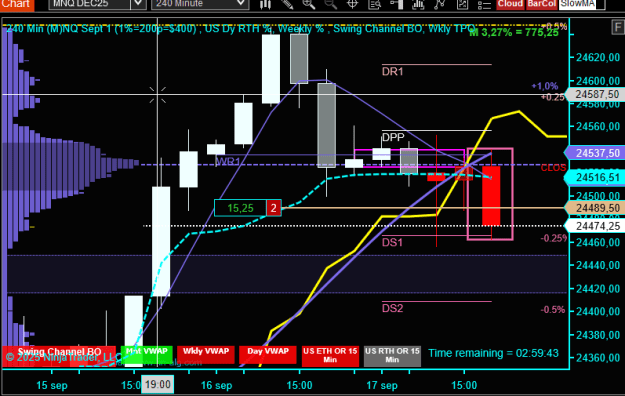Open the chart properties list icon
The image size is (625, 396).
(x=484, y=4)
